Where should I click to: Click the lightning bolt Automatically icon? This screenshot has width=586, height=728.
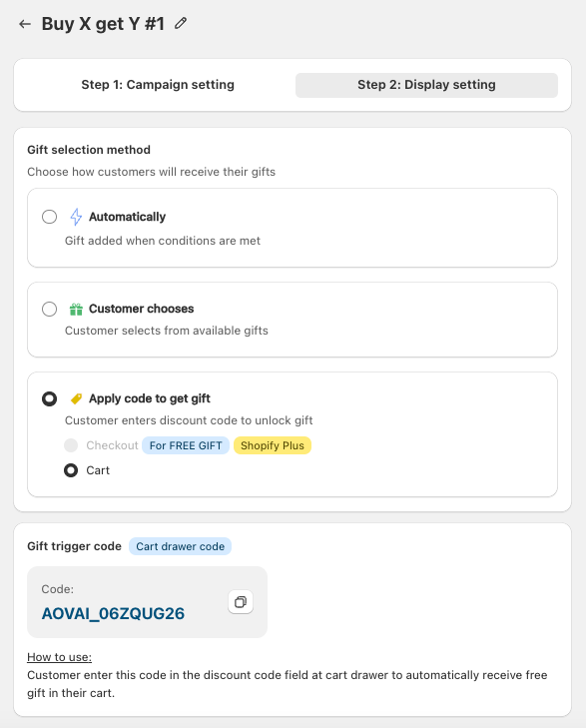(x=76, y=217)
